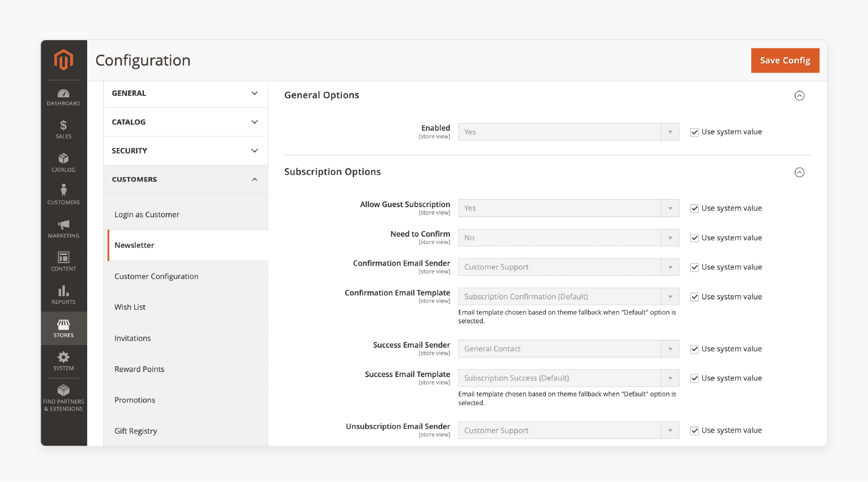
Task: Uncheck Use system value for Enabled
Action: [x=694, y=132]
